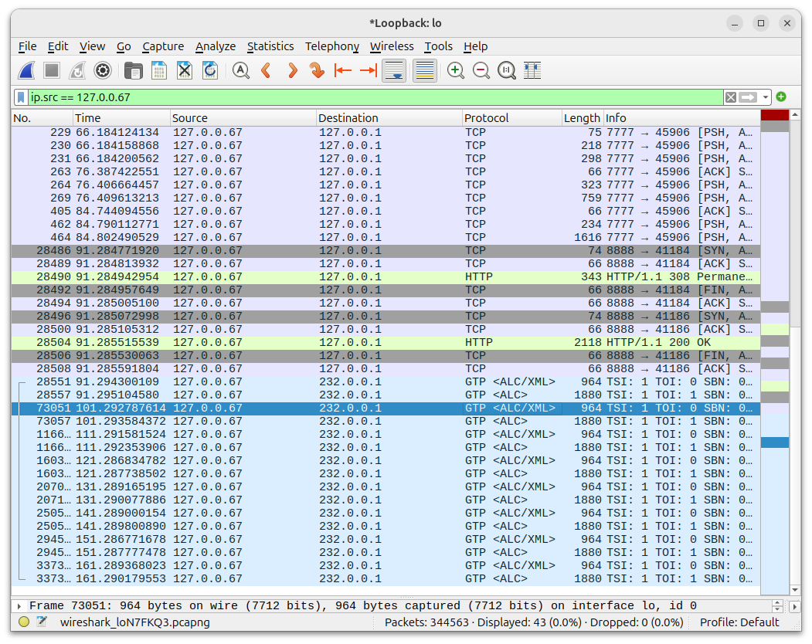Image resolution: width=812 pixels, height=644 pixels.
Task: Expand Frame 73051 details row
Action: [19, 605]
